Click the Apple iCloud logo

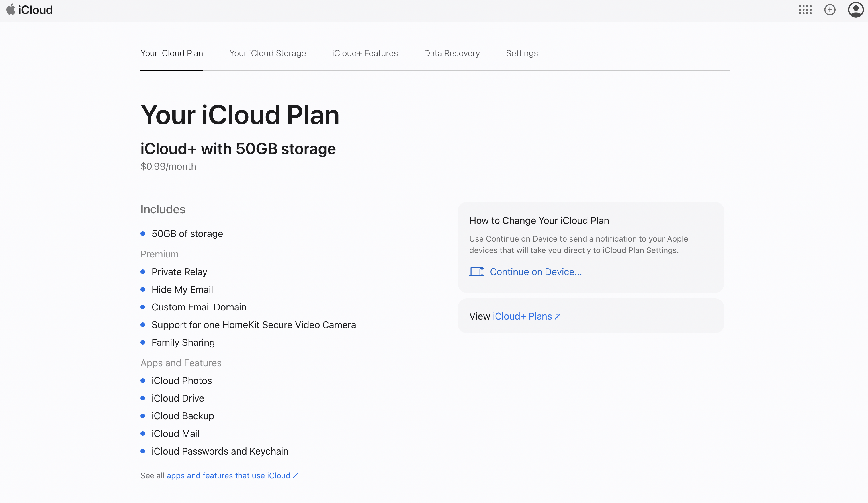tap(30, 10)
